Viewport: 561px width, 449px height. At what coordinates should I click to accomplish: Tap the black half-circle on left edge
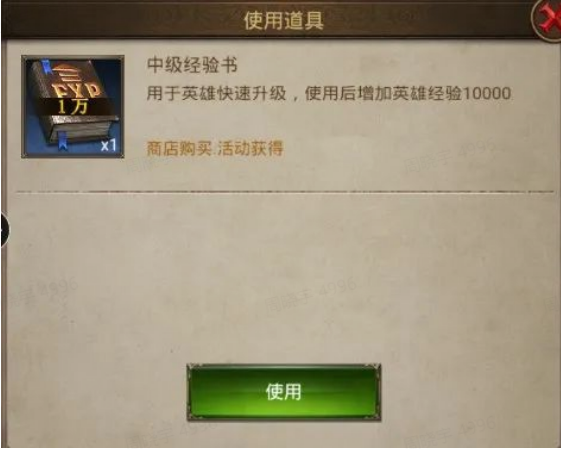point(5,230)
